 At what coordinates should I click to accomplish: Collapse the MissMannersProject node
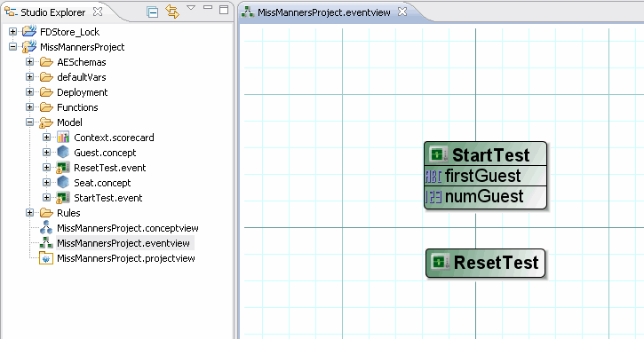[13, 47]
